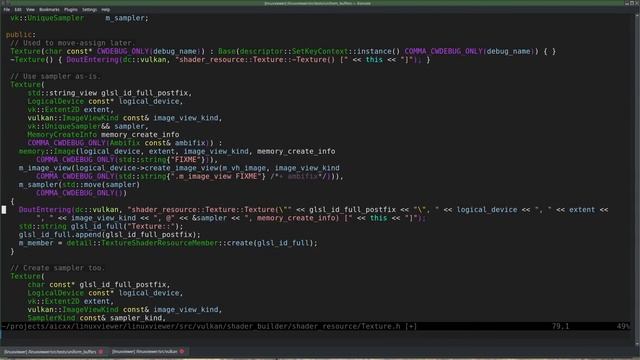Click the 'm_sampler;' declaration at the top

(x=127, y=18)
